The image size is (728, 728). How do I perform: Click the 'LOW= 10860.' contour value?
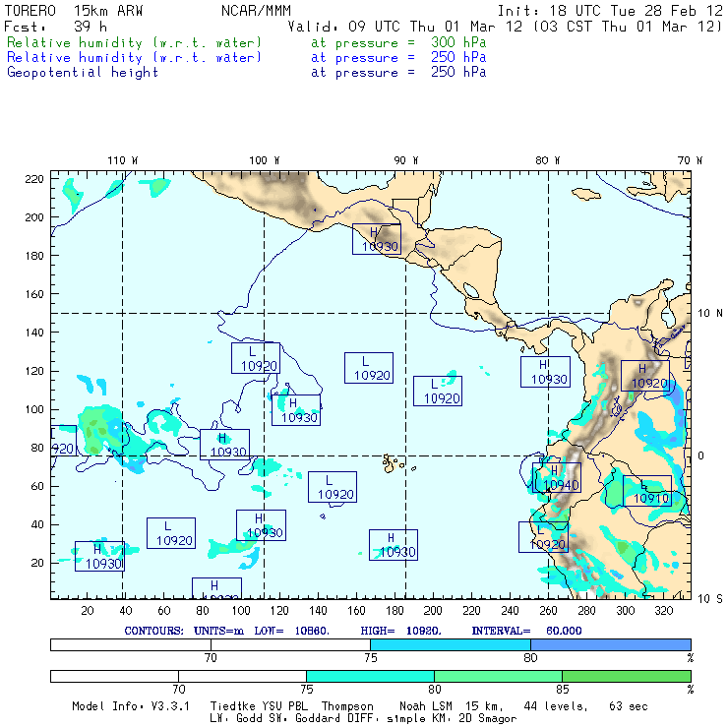(x=291, y=631)
